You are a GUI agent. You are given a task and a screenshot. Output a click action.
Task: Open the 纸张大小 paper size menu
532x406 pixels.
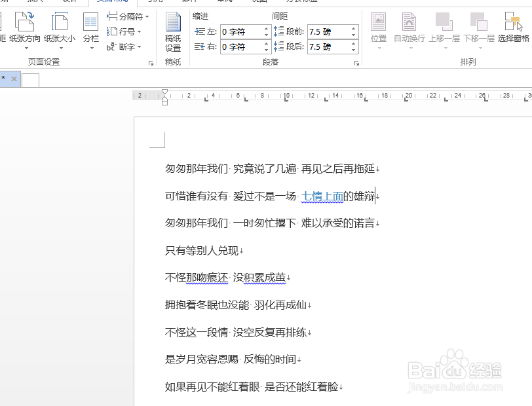60,31
